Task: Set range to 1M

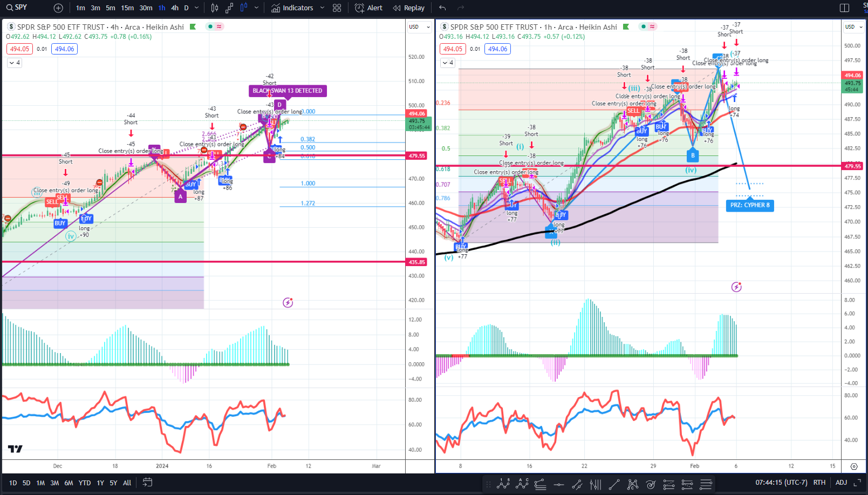Action: coord(40,483)
